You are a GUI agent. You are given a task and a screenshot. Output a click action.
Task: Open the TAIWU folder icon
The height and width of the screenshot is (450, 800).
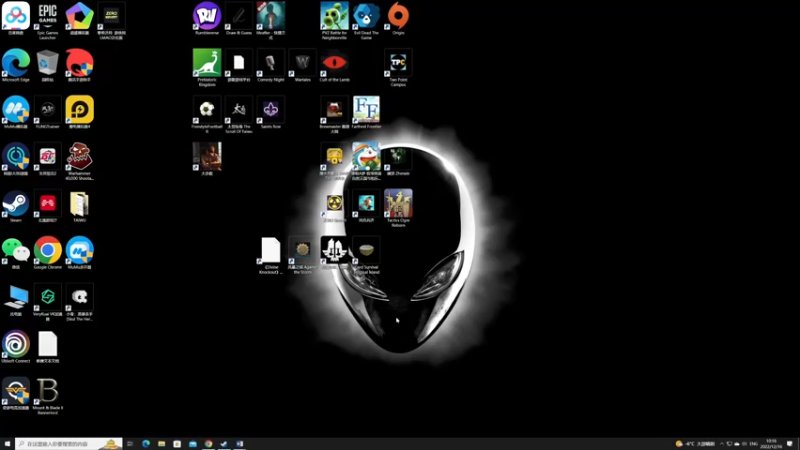[79, 204]
